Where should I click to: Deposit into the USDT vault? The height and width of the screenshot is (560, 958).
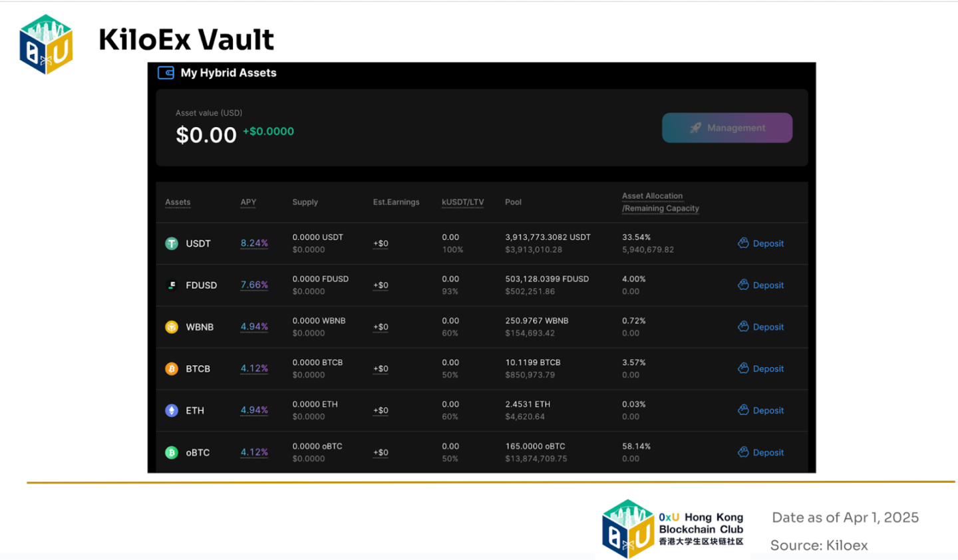click(761, 243)
